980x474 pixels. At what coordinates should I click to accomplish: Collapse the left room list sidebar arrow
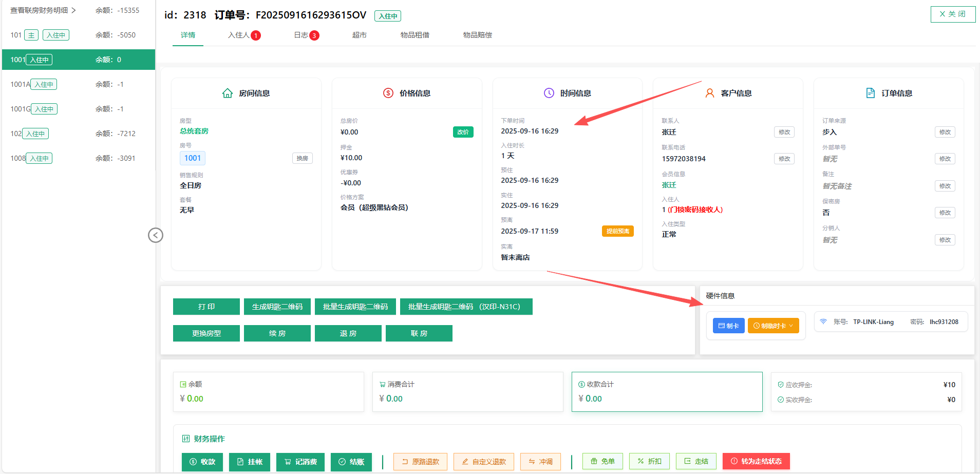[x=155, y=235]
